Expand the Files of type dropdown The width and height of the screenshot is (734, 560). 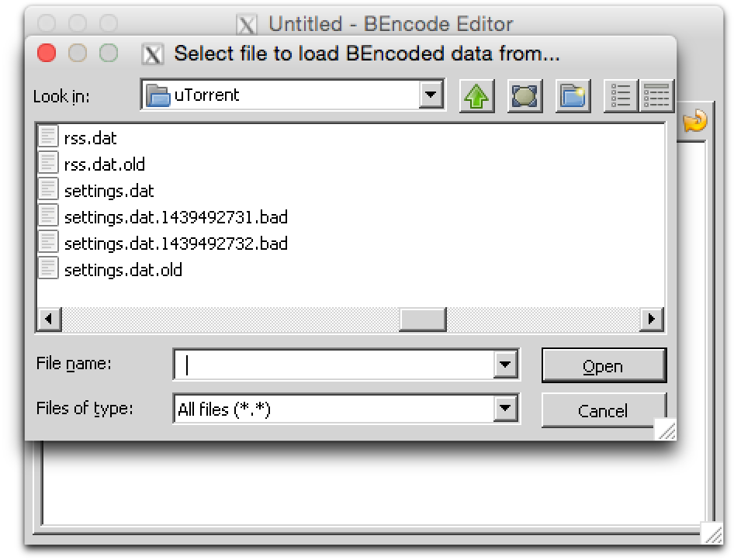[505, 408]
